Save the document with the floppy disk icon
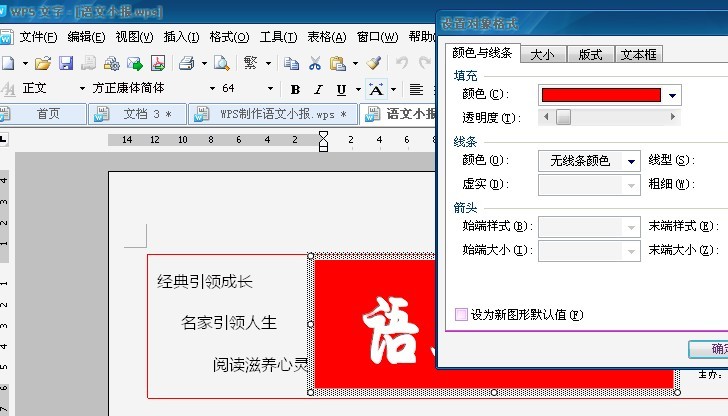Viewport: 728px width, 416px height. tap(66, 63)
